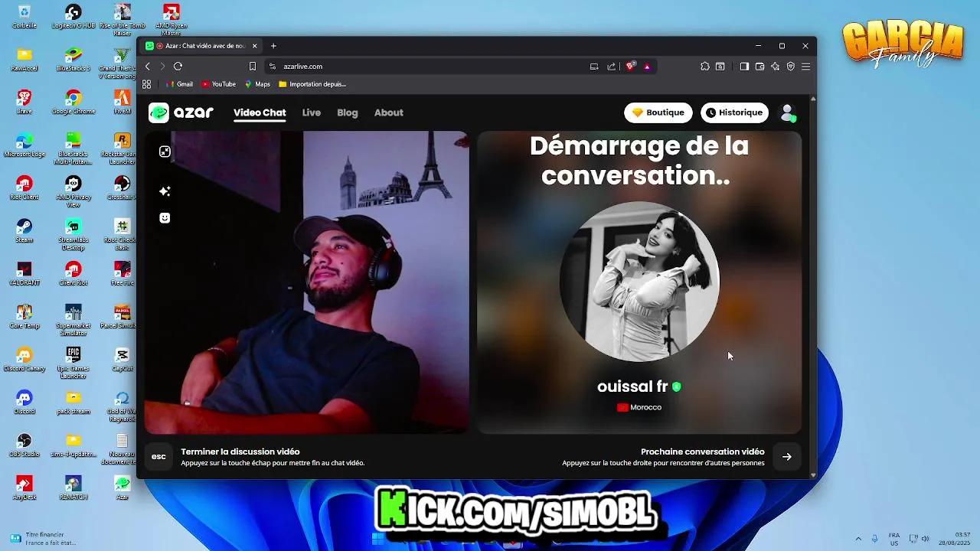Image resolution: width=980 pixels, height=551 pixels.
Task: Open the Brave Shields lion icon
Action: [631, 67]
